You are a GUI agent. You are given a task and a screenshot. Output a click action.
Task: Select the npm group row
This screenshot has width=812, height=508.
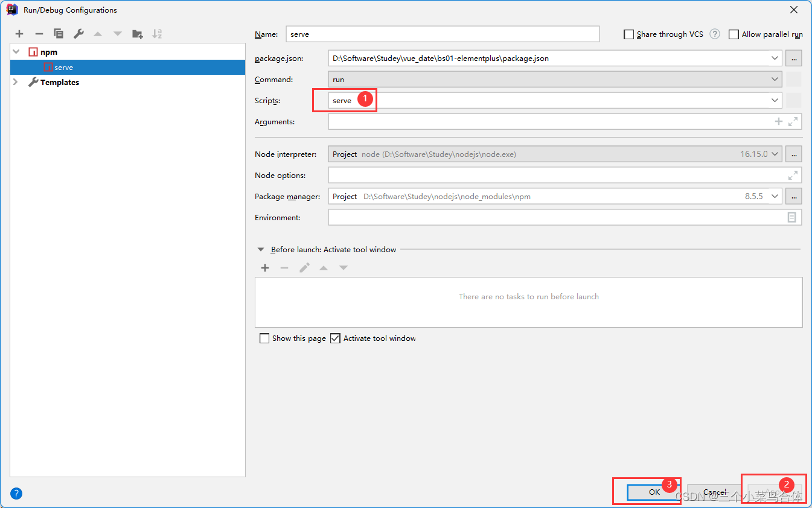click(x=127, y=52)
